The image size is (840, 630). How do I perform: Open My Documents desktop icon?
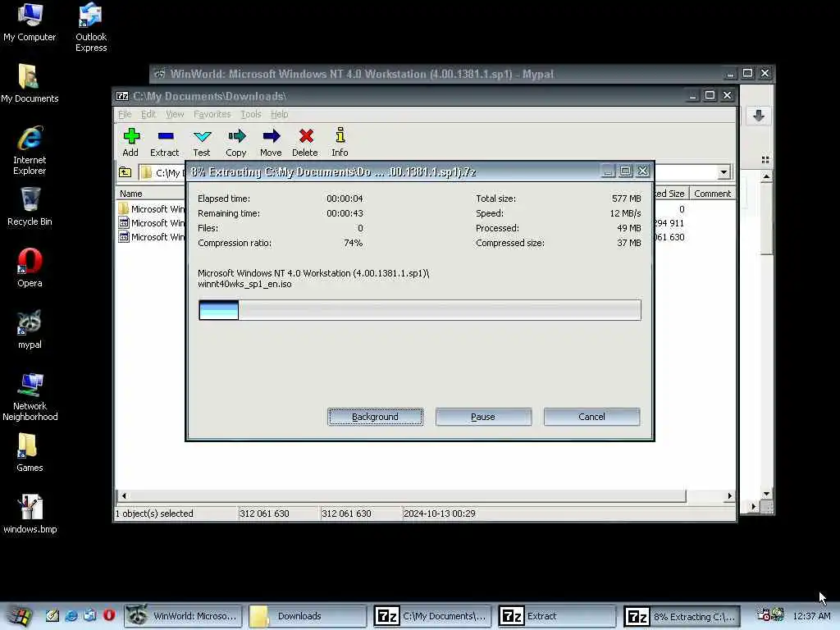[x=30, y=84]
